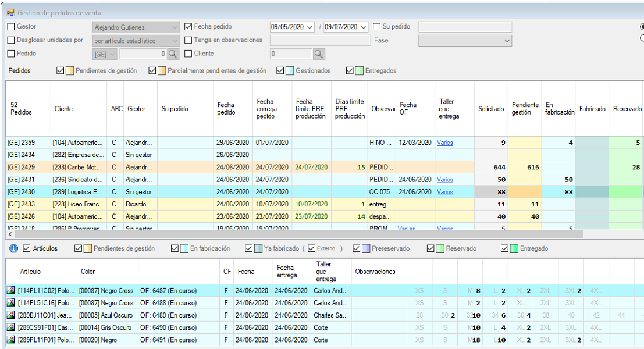Click the Varios link for order 2359
644x349 pixels.
[x=445, y=143]
